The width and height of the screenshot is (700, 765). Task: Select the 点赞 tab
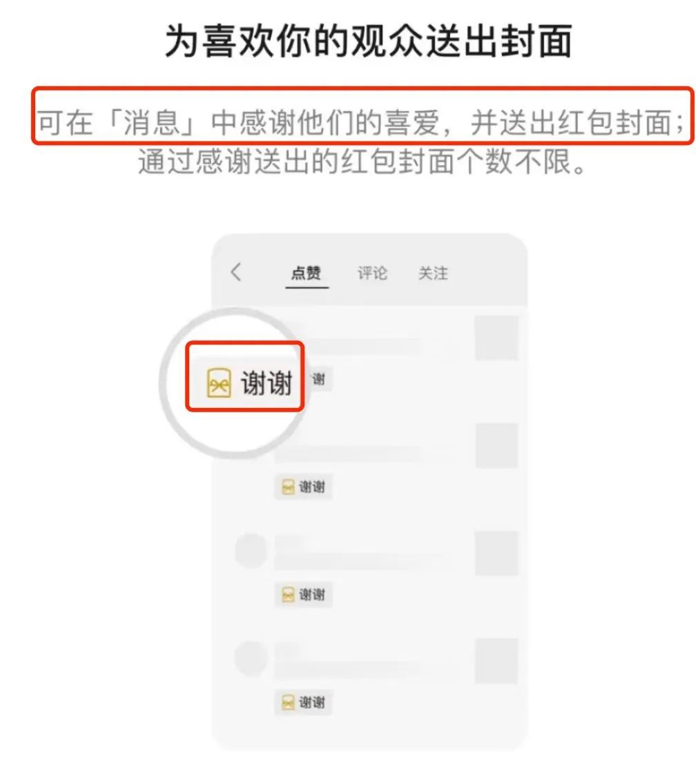306,273
